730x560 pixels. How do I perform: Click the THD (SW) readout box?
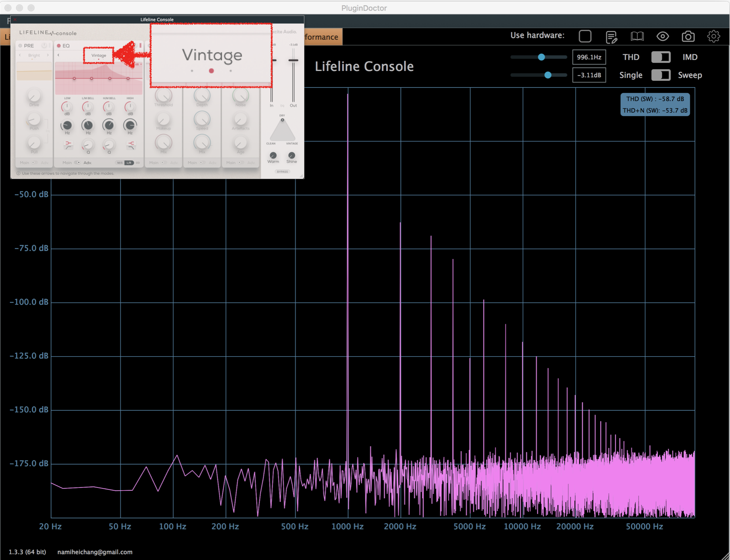pyautogui.click(x=655, y=105)
